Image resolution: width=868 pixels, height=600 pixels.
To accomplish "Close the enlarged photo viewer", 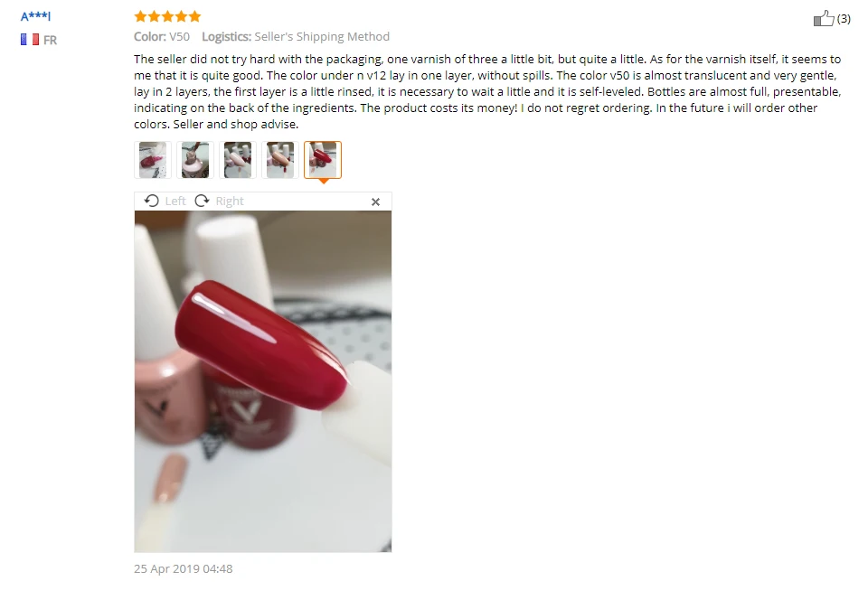I will pos(375,202).
